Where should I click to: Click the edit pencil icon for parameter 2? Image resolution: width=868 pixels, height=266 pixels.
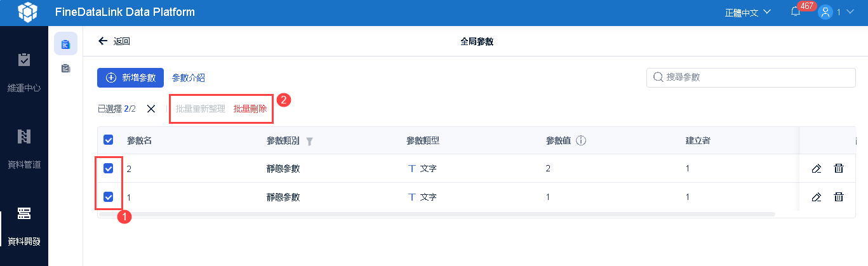point(817,168)
